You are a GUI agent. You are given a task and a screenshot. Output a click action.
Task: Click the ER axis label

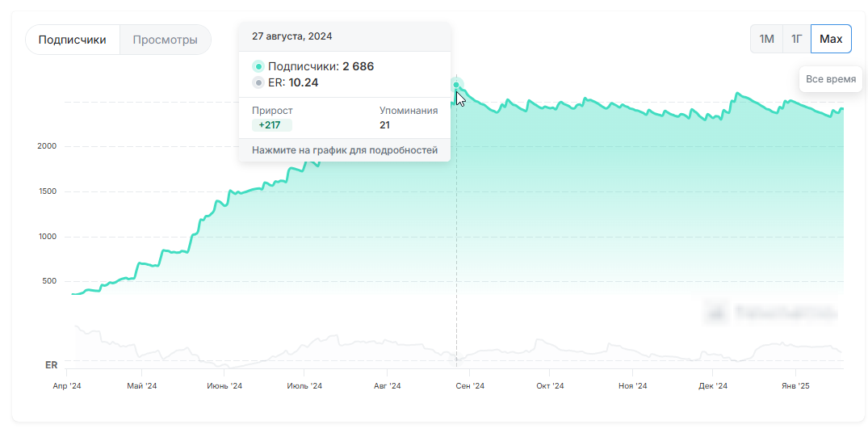(x=51, y=365)
